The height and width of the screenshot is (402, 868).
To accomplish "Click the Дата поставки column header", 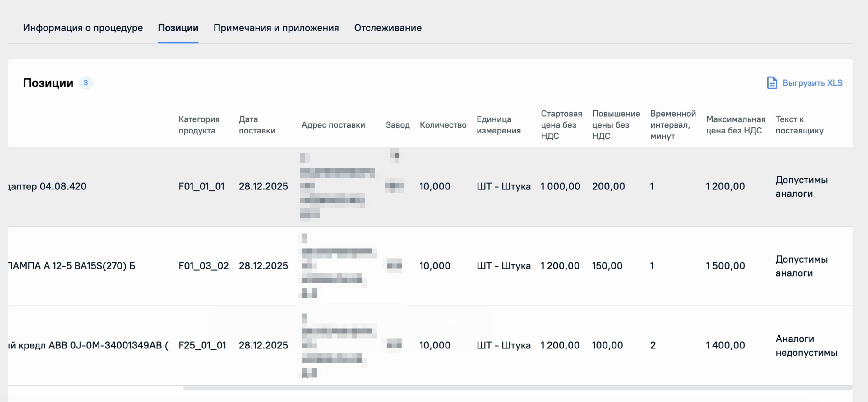I will pos(257,125).
